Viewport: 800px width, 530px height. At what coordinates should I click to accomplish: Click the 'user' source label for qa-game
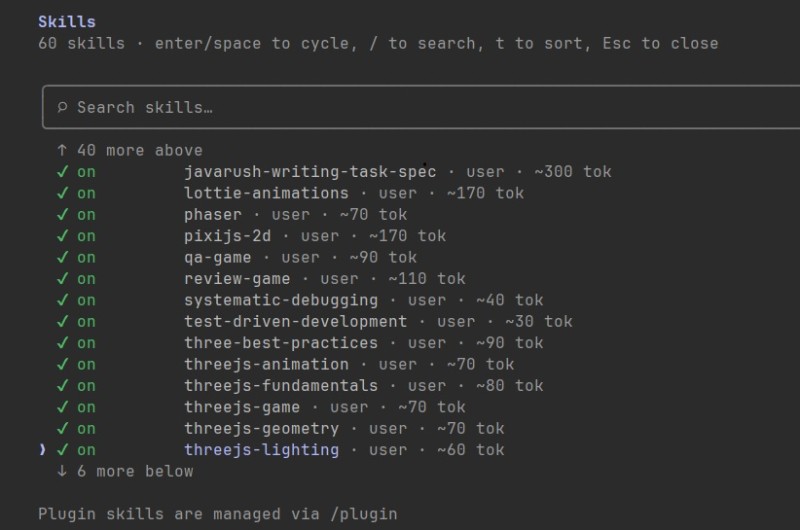[300, 258]
